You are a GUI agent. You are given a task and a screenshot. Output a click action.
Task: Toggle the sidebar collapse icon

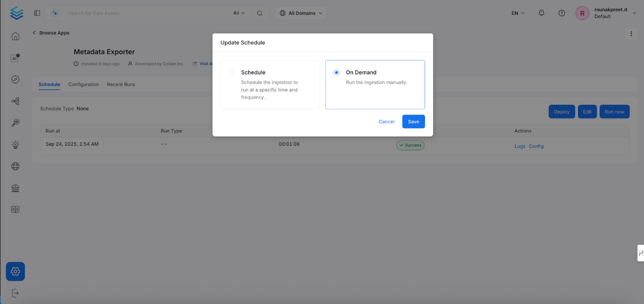(37, 13)
